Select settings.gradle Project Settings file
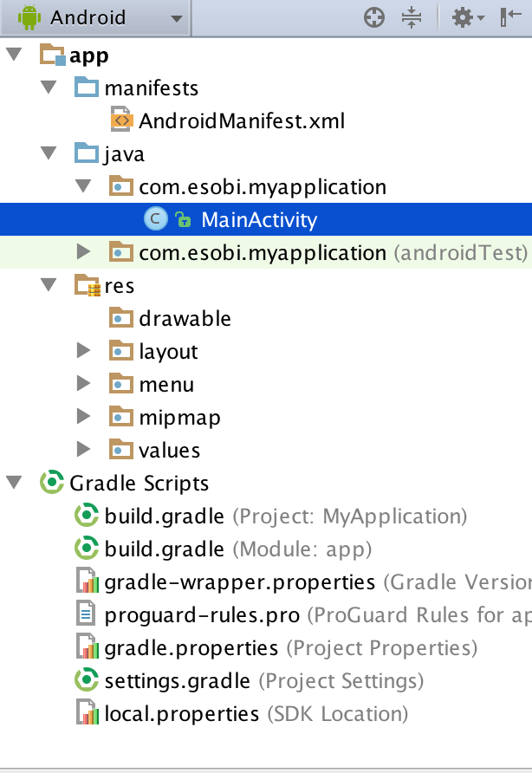Viewport: 532px width, 773px height. tap(177, 680)
